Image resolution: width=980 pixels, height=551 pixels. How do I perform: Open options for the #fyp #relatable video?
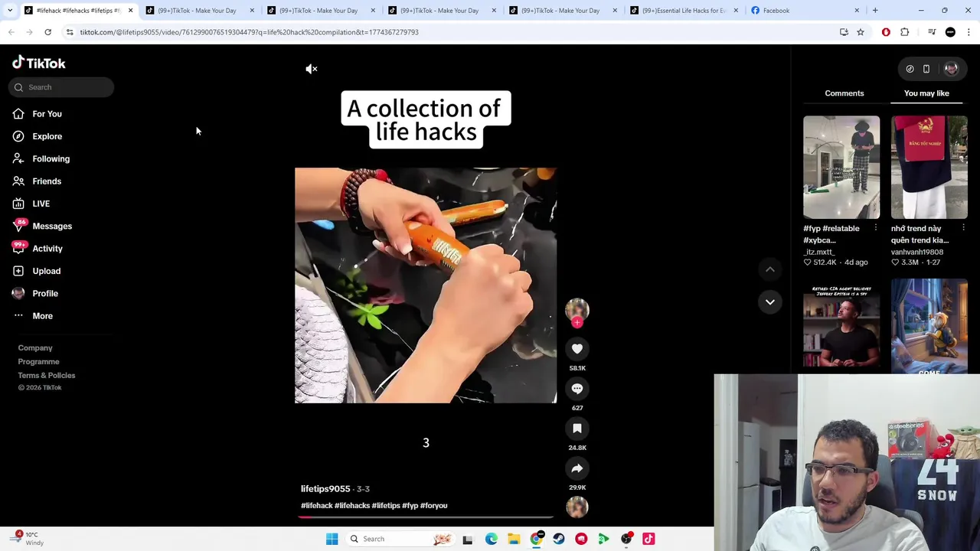(876, 228)
